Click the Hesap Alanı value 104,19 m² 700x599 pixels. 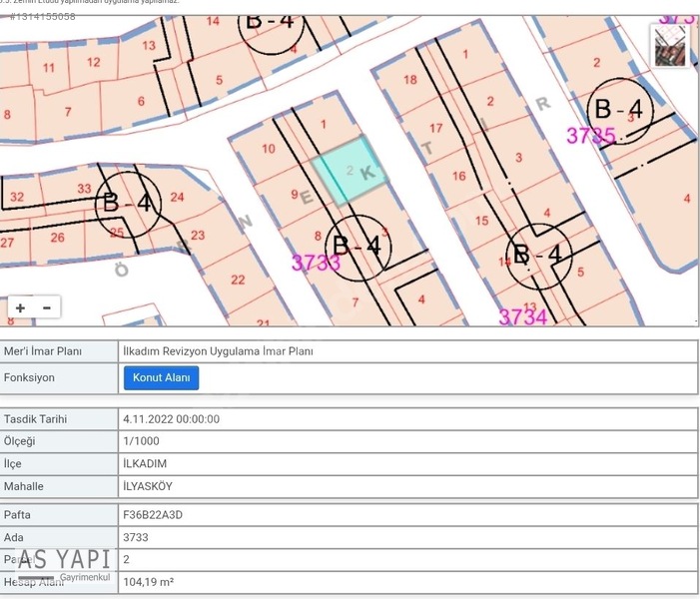tap(148, 582)
